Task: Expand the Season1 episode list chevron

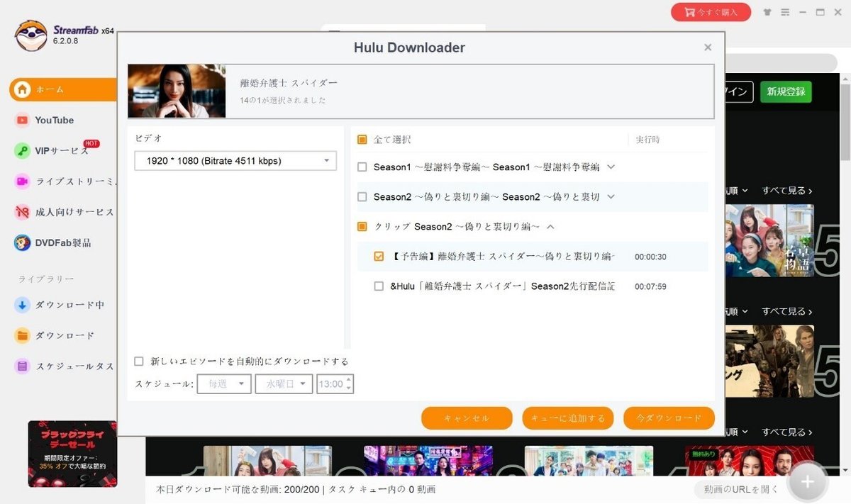Action: tap(611, 167)
